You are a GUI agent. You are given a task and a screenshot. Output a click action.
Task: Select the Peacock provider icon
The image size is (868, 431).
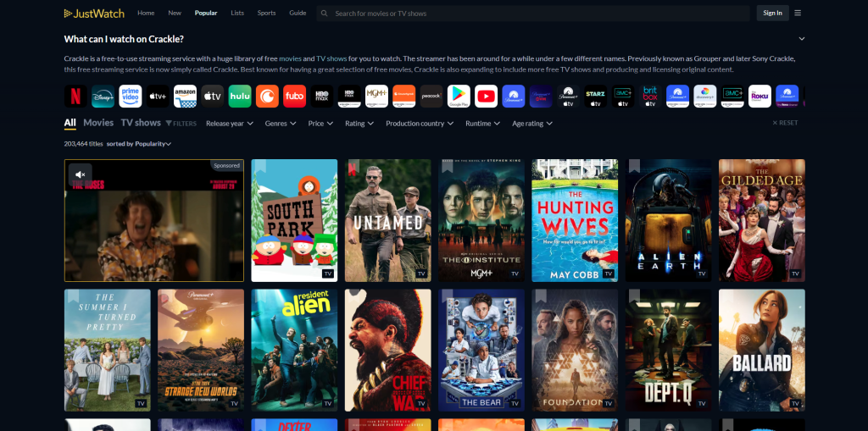click(431, 97)
